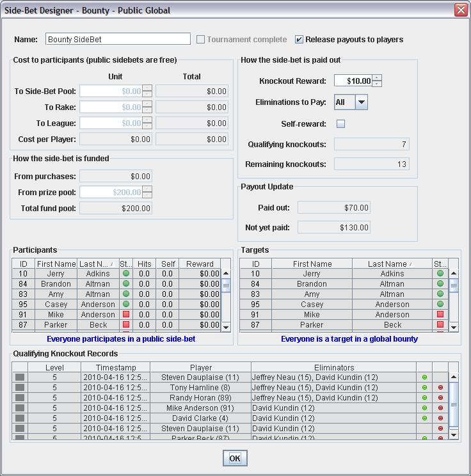Click the Knockout Reward value field

pyautogui.click(x=353, y=81)
